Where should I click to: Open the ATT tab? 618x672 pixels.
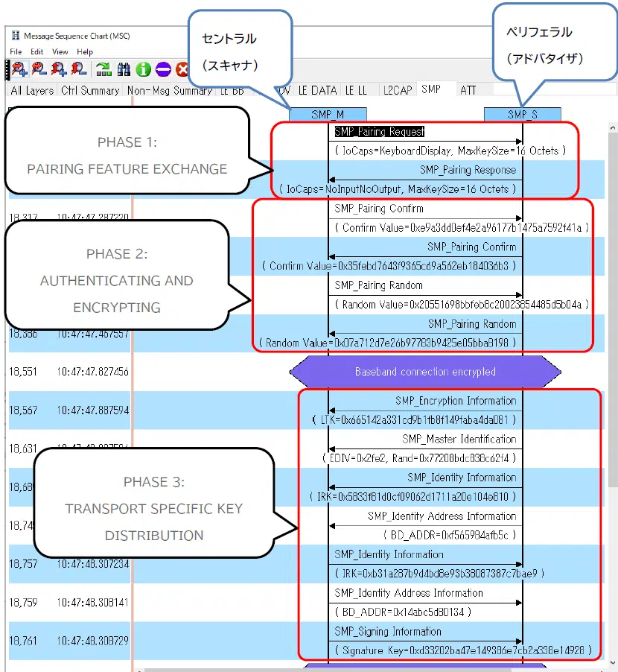[x=468, y=90]
